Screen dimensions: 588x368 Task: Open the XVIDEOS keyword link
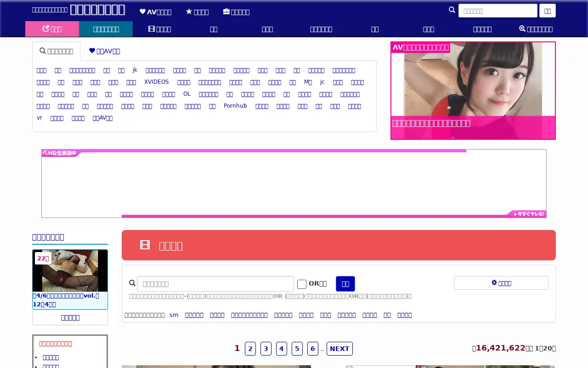157,82
